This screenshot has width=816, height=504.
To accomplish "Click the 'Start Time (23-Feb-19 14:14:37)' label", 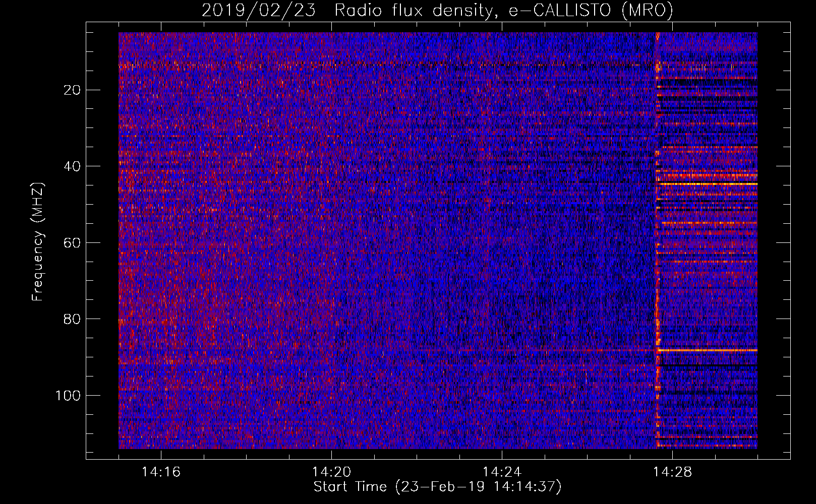I will [437, 487].
